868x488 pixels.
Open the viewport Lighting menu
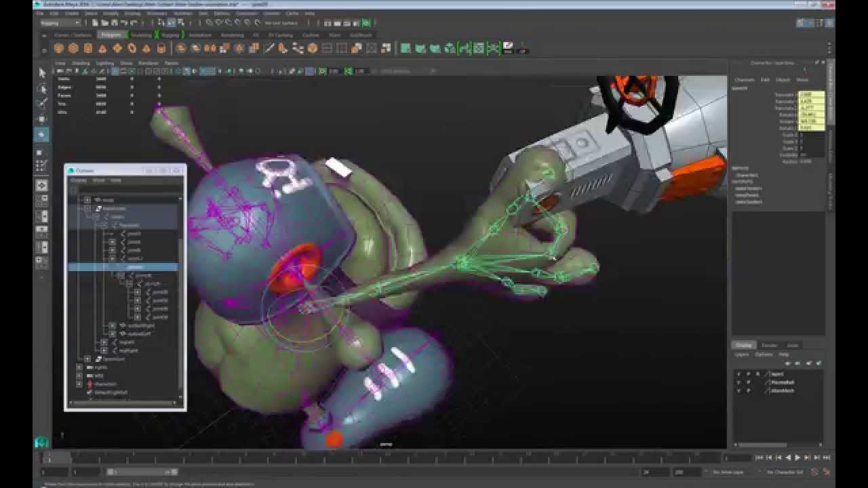pyautogui.click(x=105, y=63)
